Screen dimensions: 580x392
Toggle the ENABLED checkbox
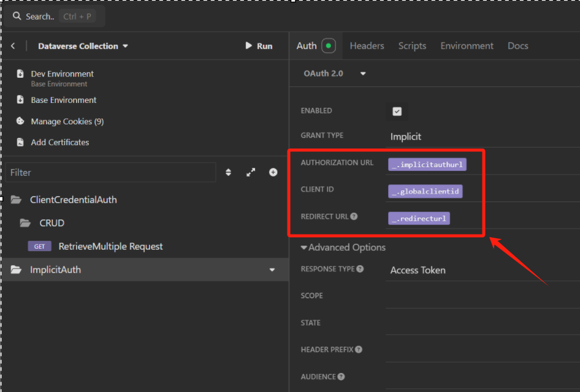tap(397, 111)
